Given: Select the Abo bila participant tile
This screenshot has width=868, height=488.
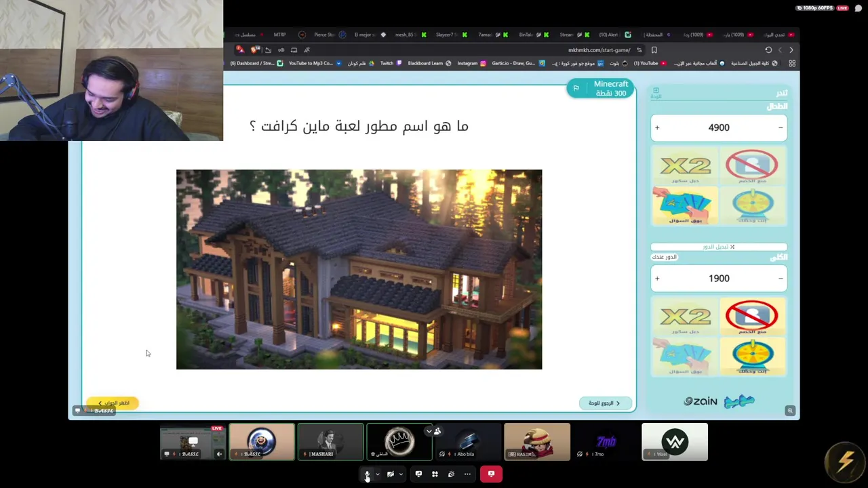Looking at the screenshot, I should click(x=469, y=442).
